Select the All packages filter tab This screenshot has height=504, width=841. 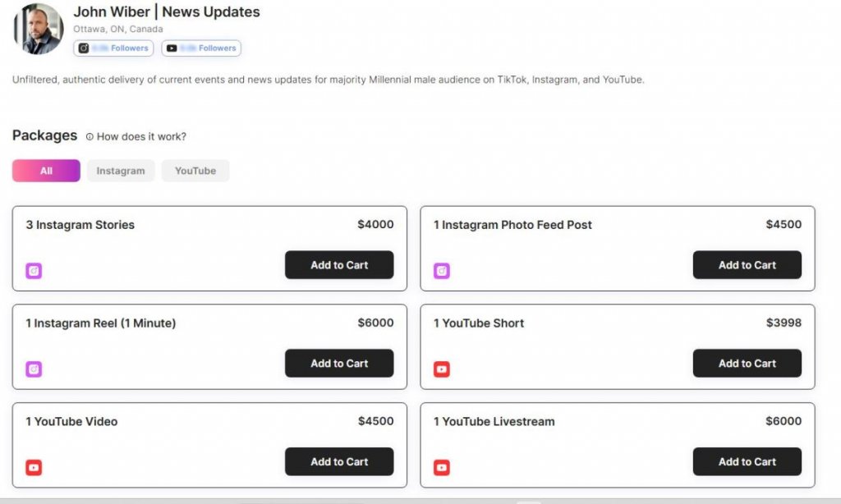46,171
